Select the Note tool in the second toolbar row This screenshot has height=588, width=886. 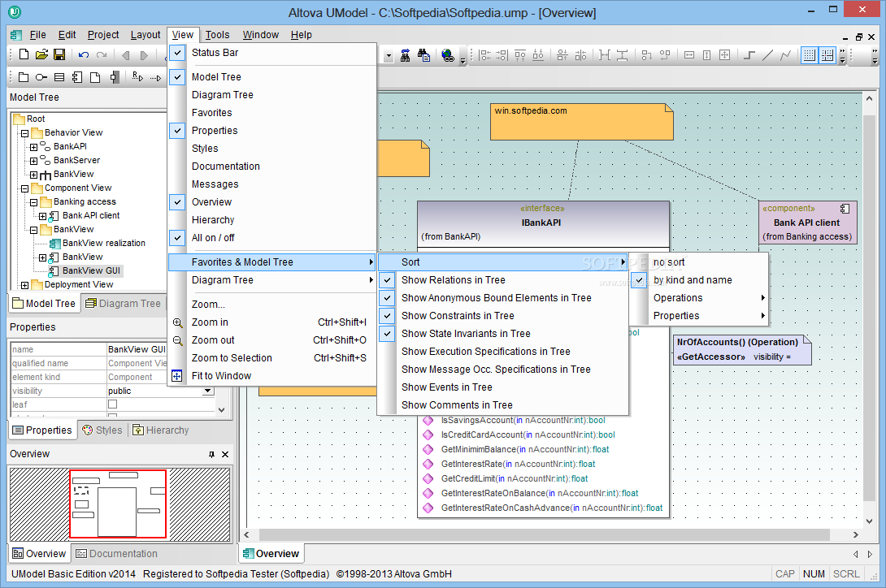tap(95, 77)
